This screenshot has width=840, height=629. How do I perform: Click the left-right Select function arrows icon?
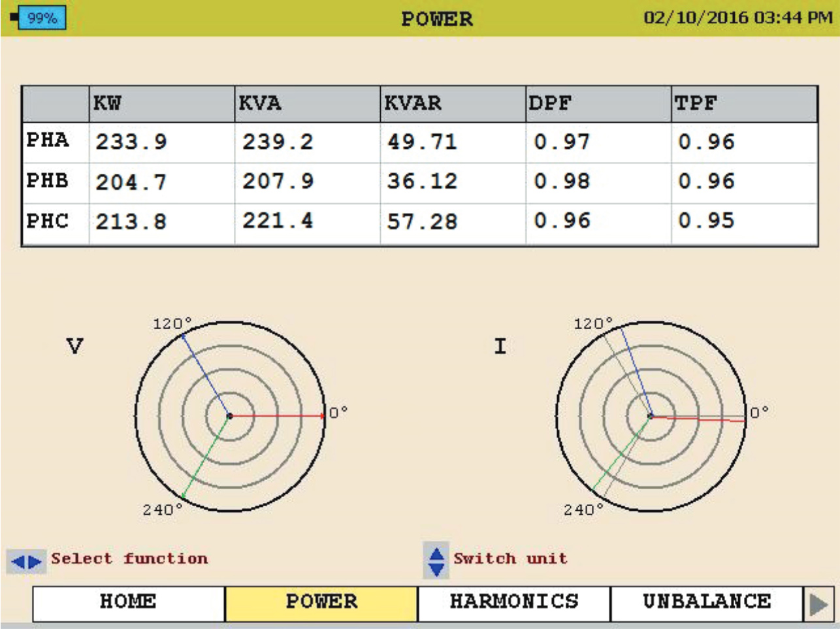tap(27, 562)
